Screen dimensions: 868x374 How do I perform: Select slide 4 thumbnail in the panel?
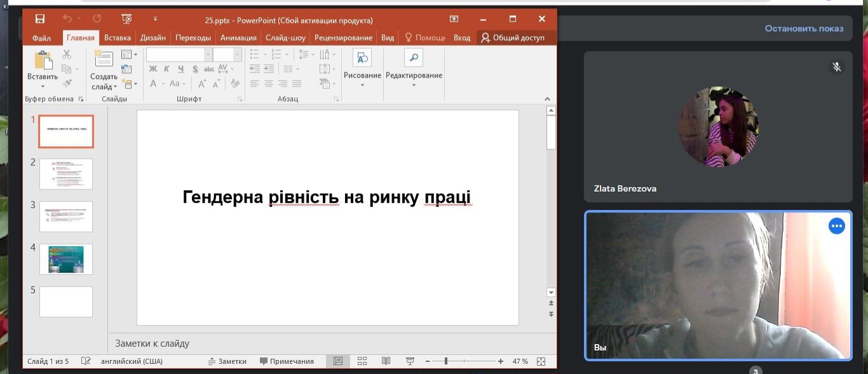tap(66, 259)
